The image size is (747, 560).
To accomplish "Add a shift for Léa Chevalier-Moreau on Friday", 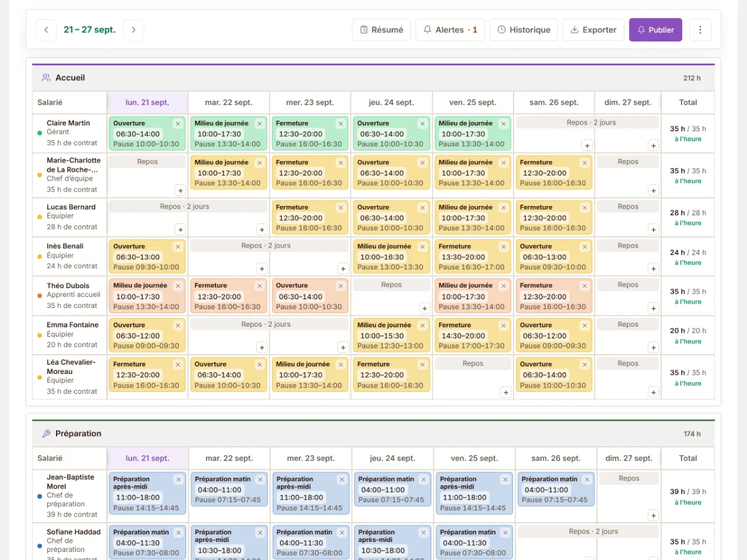I will click(x=506, y=392).
